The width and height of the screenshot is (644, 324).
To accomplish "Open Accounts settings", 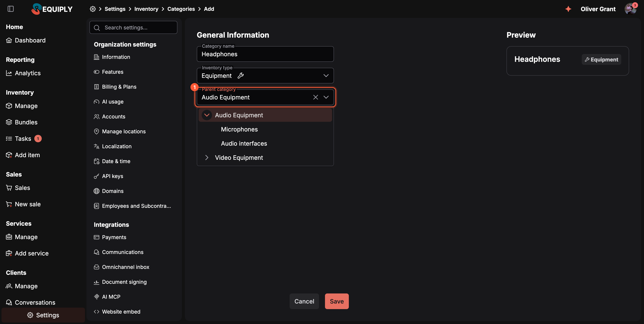I will [x=110, y=117].
